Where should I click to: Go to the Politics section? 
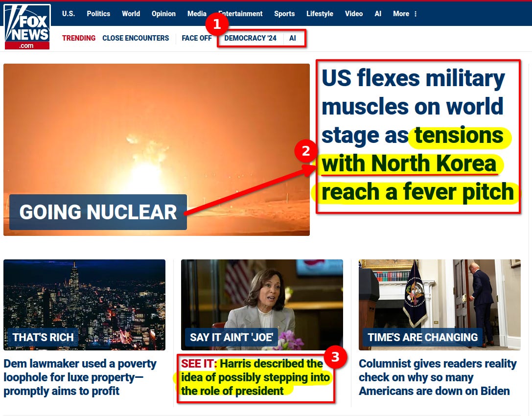pos(98,14)
